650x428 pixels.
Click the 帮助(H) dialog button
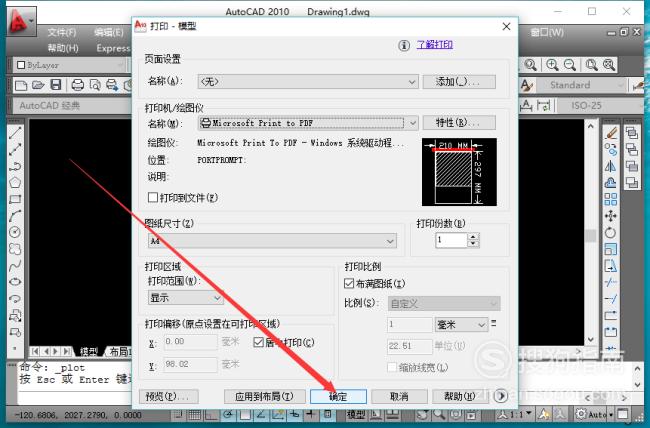click(x=460, y=396)
